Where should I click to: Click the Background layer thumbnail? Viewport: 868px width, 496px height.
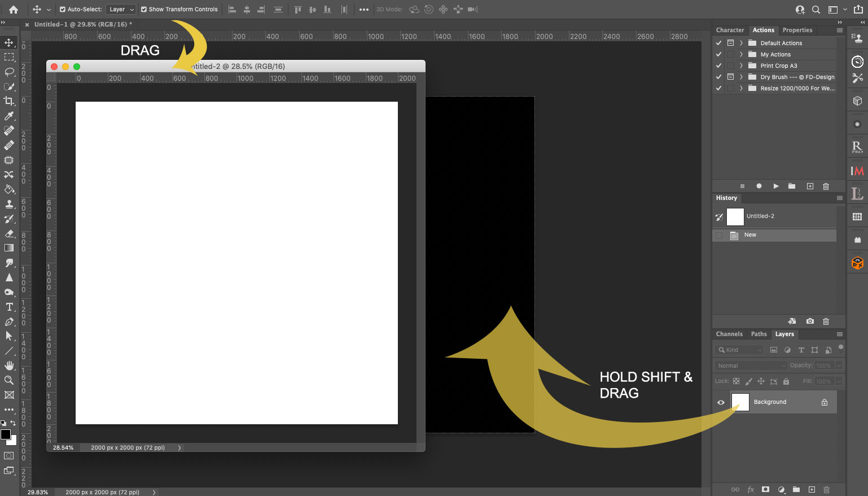(x=740, y=402)
